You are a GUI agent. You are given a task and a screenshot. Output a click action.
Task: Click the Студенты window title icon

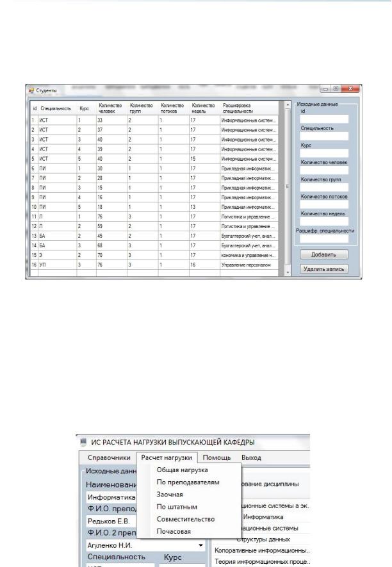coord(31,90)
